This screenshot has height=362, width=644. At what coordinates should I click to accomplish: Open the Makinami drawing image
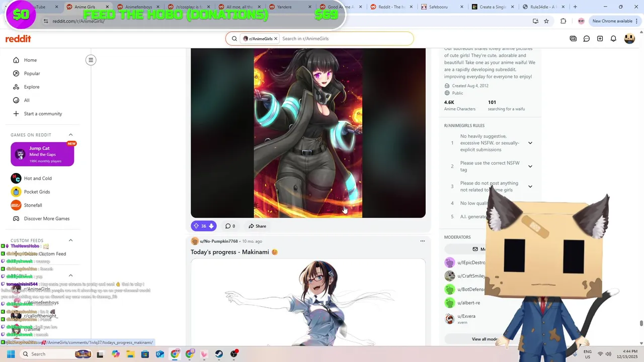308,302
